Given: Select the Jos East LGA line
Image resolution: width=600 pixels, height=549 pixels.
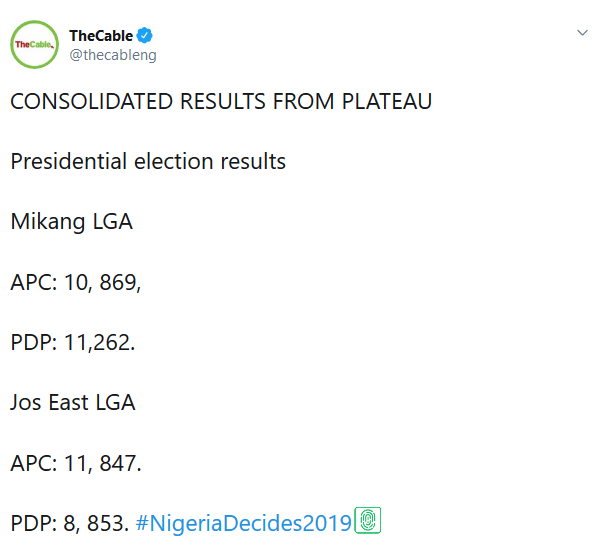Looking at the screenshot, I should click(x=73, y=402).
